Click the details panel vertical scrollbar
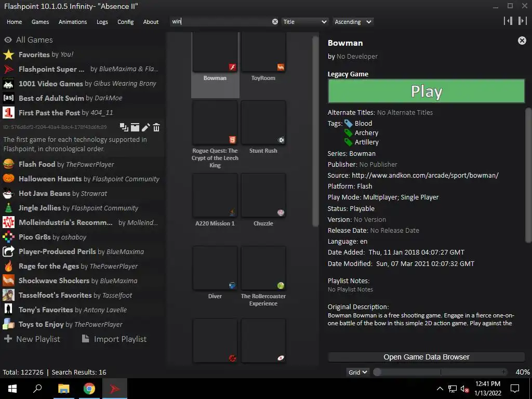532x399 pixels. pyautogui.click(x=528, y=175)
